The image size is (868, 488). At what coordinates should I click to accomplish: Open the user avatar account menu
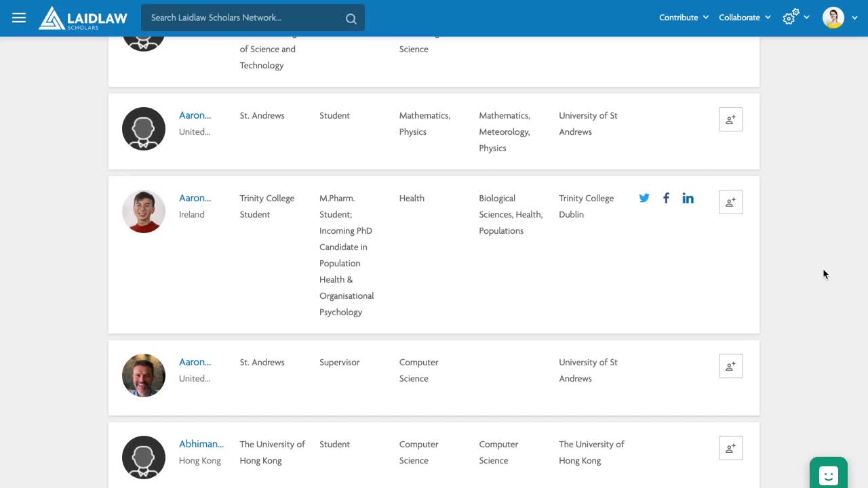(838, 18)
